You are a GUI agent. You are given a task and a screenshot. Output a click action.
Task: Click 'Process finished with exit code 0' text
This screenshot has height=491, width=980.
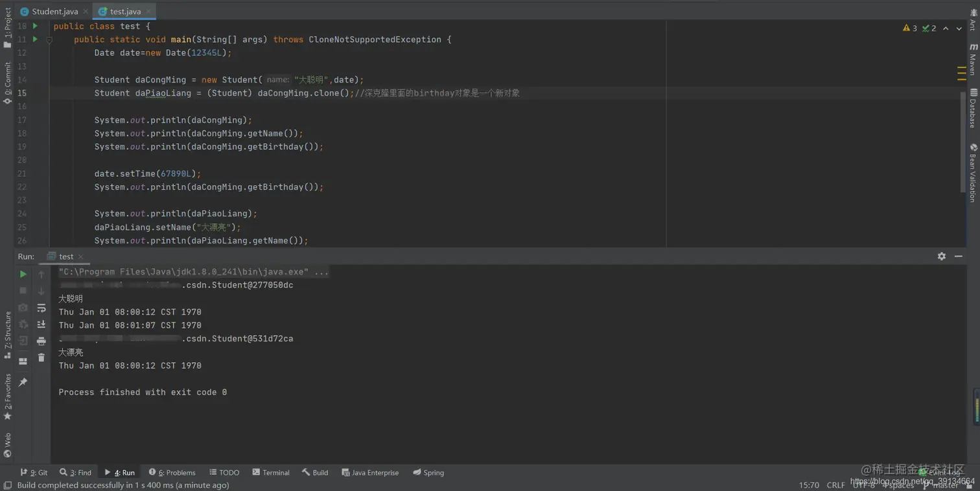(143, 393)
